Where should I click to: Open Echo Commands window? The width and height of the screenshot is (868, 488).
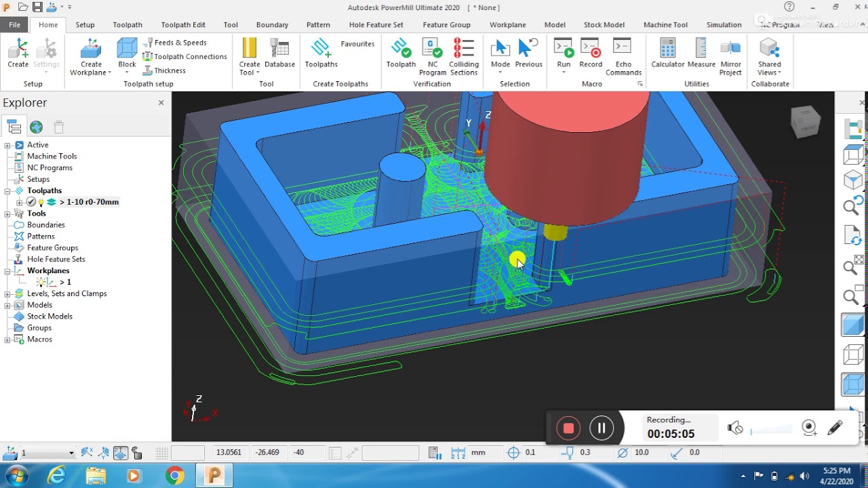[623, 57]
